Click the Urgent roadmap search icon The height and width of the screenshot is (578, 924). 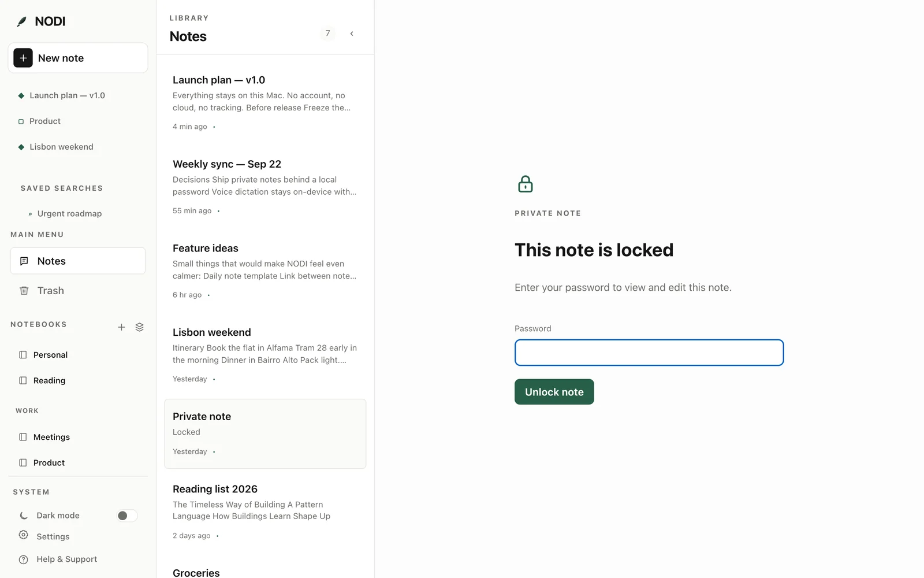click(x=30, y=214)
